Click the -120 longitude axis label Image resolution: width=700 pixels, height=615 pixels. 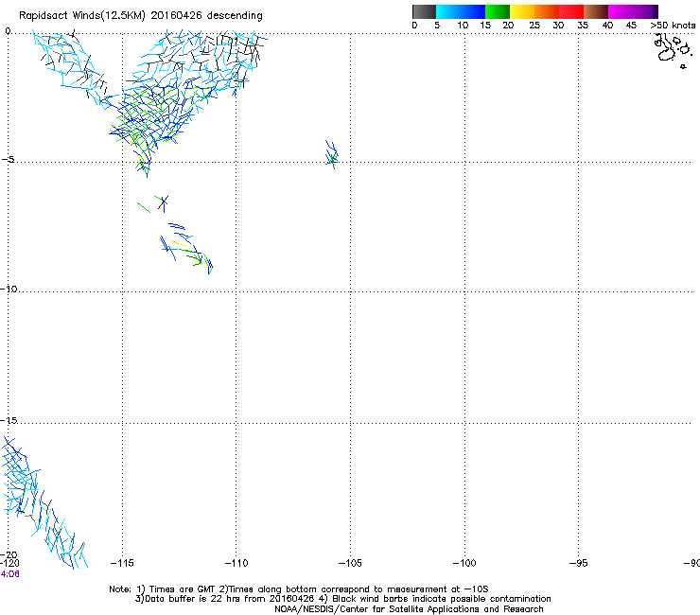9,563
